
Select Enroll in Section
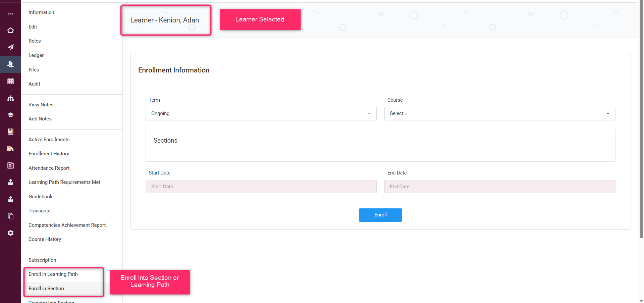pos(46,289)
